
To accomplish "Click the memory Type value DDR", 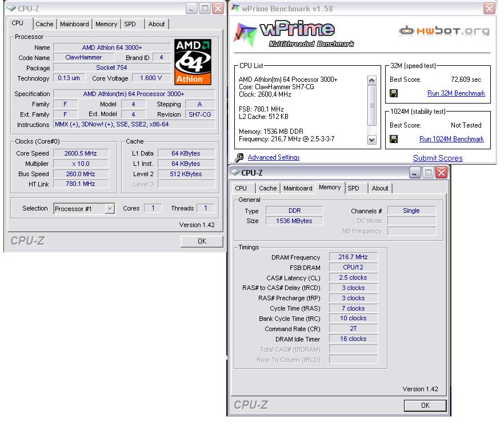I will coord(294,210).
